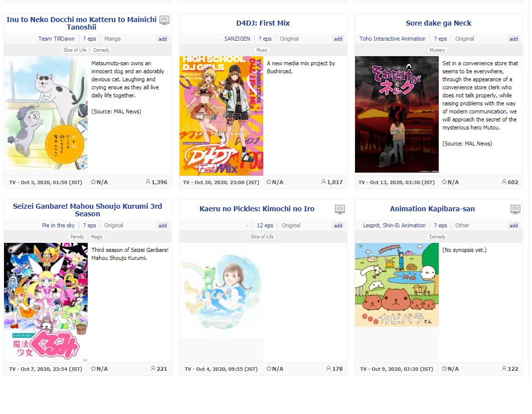Select Comedy tag on Animation Kapibara-san
Image resolution: width=532 pixels, height=414 pixels.
pyautogui.click(x=437, y=237)
